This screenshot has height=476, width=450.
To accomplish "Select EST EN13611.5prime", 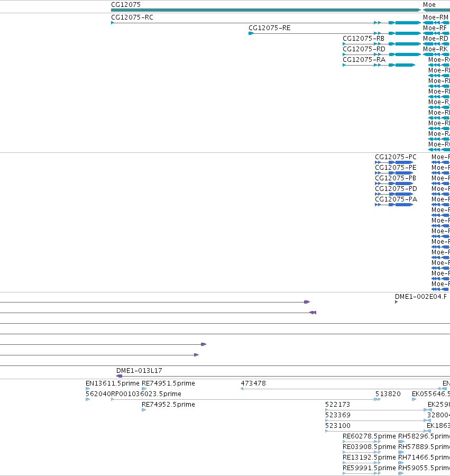I will point(112,383).
